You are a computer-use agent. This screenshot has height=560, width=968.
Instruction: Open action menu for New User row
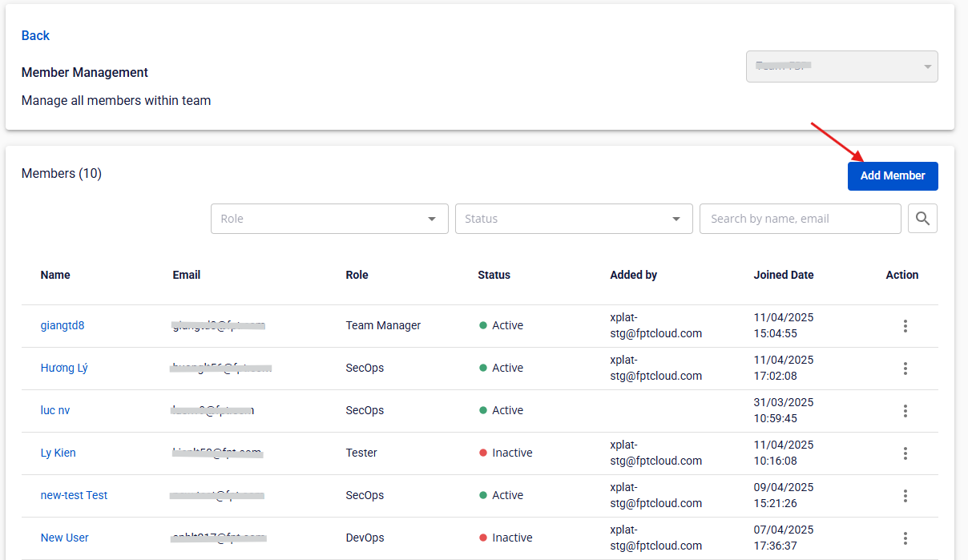click(905, 538)
